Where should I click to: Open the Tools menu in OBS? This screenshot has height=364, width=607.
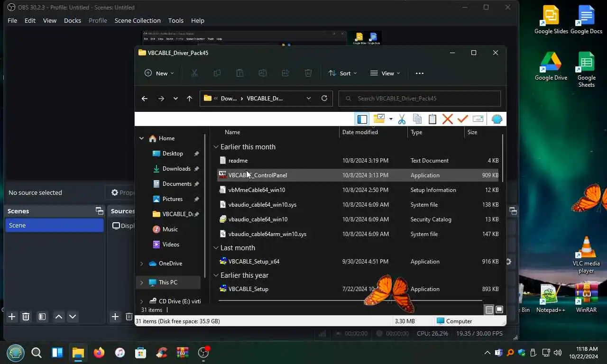click(176, 20)
